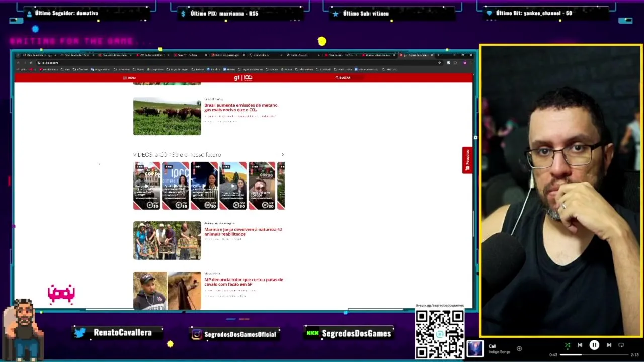The image size is (644, 362).
Task: Skip to previous track in the music player
Action: pyautogui.click(x=580, y=345)
